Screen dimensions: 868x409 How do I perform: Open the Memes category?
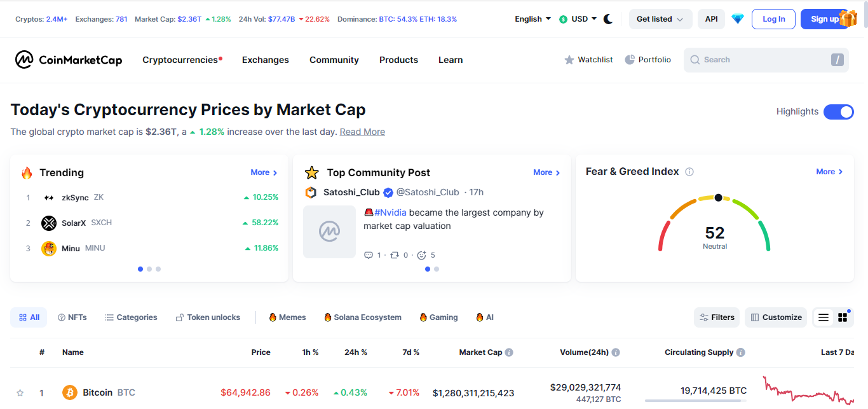tap(287, 317)
